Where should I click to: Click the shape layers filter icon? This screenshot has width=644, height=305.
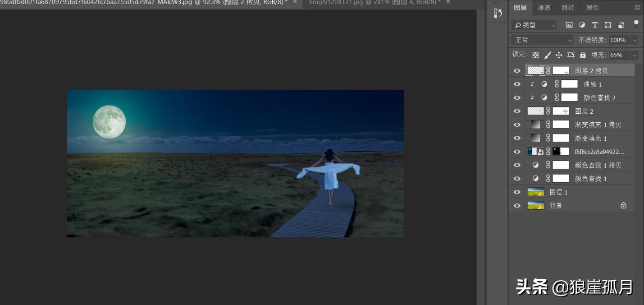[x=608, y=25]
